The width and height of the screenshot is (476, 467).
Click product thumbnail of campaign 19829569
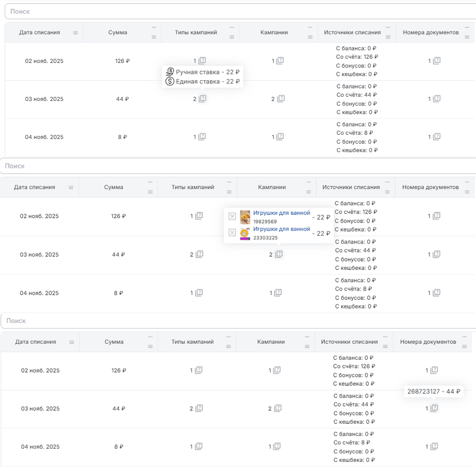(245, 217)
